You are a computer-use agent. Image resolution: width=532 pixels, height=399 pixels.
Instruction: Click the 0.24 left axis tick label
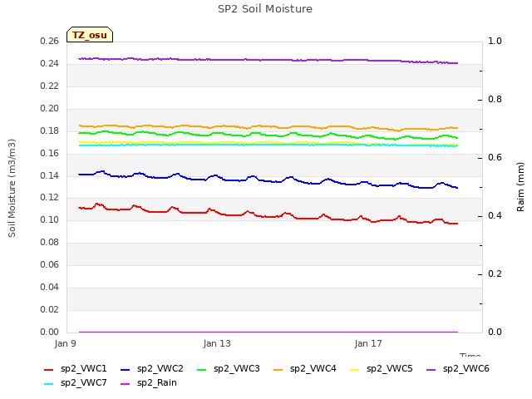pos(50,64)
